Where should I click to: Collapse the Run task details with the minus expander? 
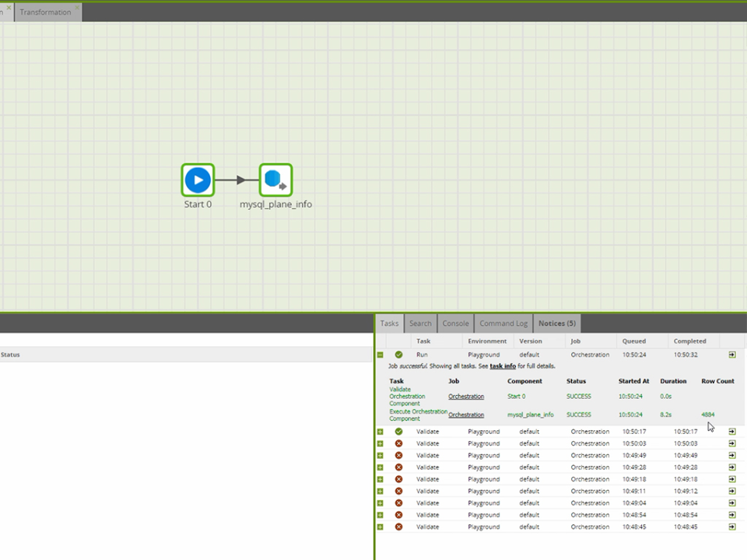point(380,354)
